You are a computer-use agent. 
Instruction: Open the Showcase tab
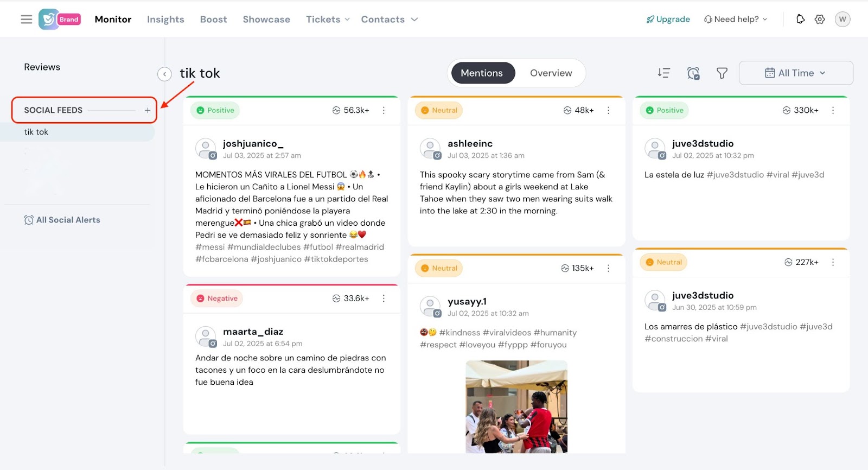266,20
